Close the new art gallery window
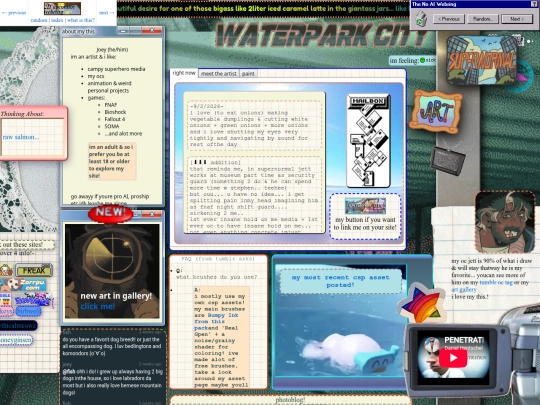This screenshot has height=405, width=540. 152,214
